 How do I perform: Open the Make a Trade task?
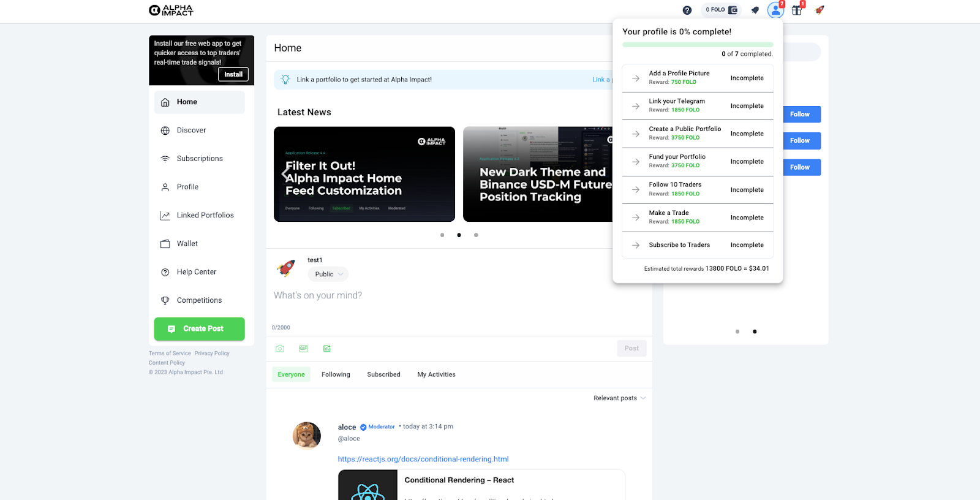[x=698, y=218]
